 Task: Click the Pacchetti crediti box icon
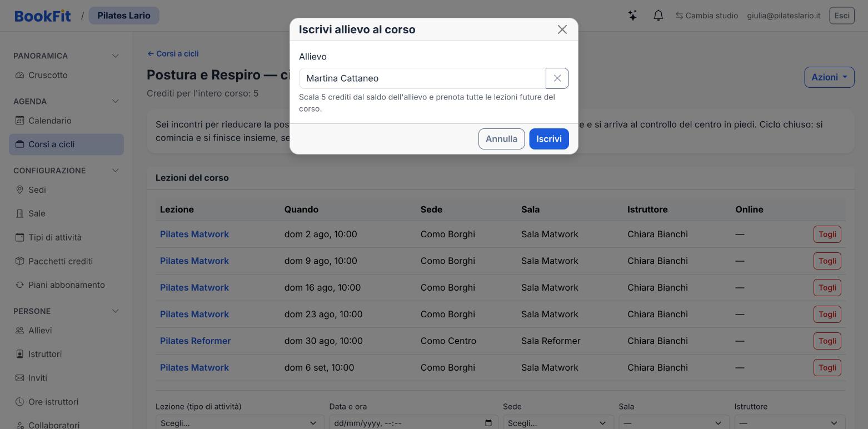[19, 261]
